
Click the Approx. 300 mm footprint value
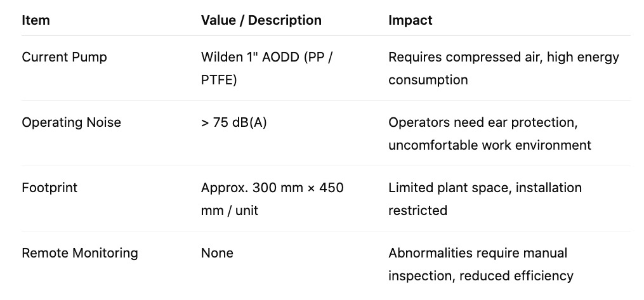coord(272,188)
